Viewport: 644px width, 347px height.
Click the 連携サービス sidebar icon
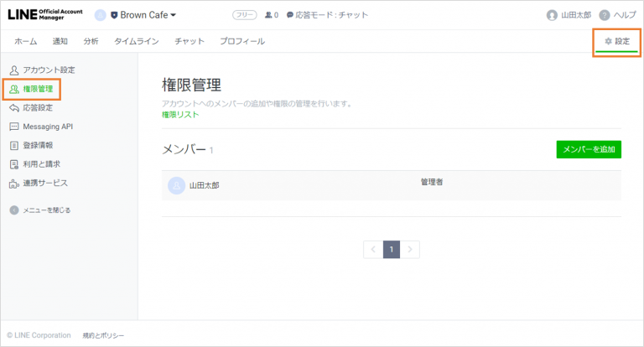(x=14, y=183)
